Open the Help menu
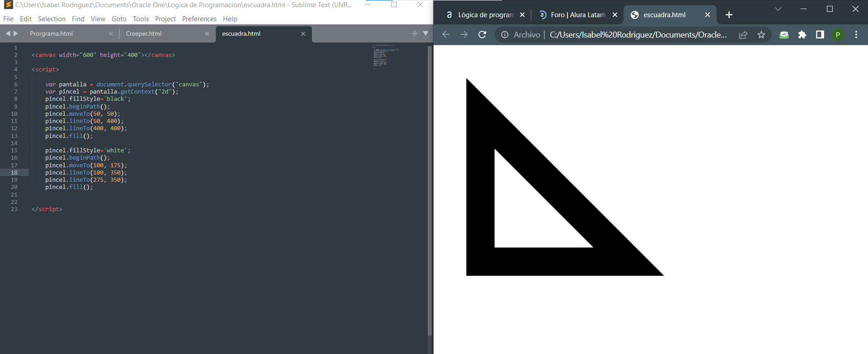The height and width of the screenshot is (354, 868). pos(230,19)
